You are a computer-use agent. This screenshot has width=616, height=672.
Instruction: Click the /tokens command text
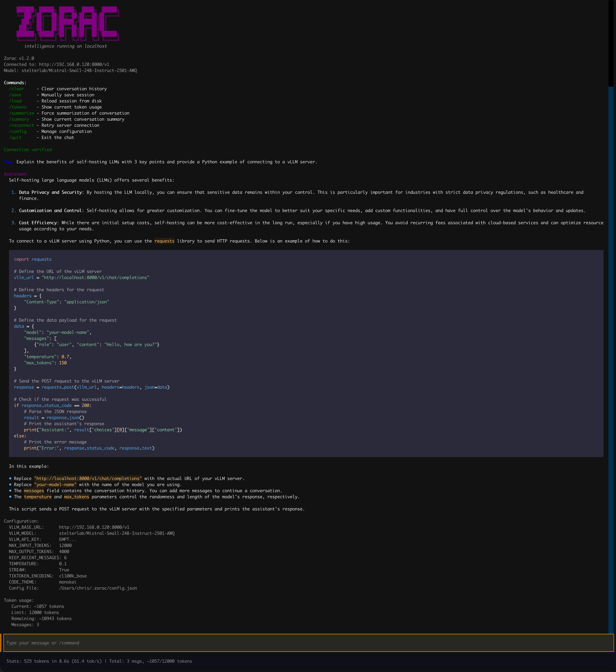point(18,107)
